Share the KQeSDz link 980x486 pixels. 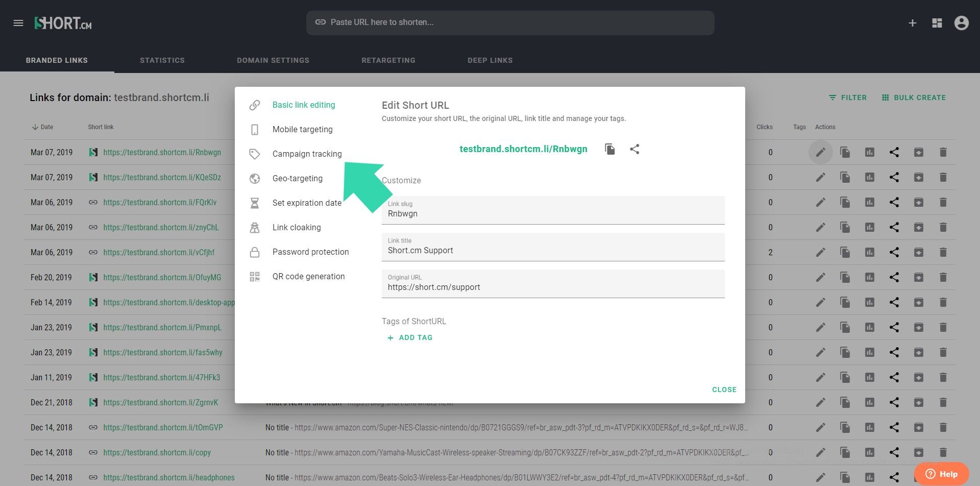(894, 177)
